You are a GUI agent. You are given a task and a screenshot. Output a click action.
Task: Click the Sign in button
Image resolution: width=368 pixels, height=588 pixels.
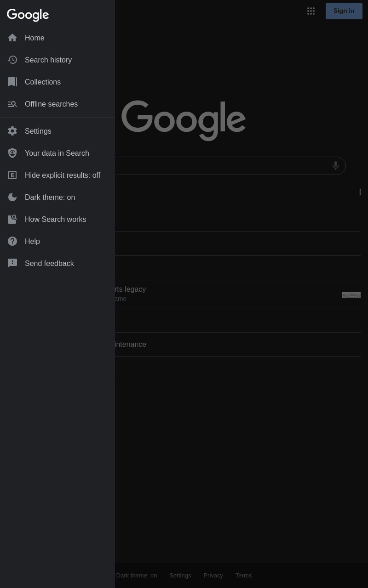coord(344,11)
